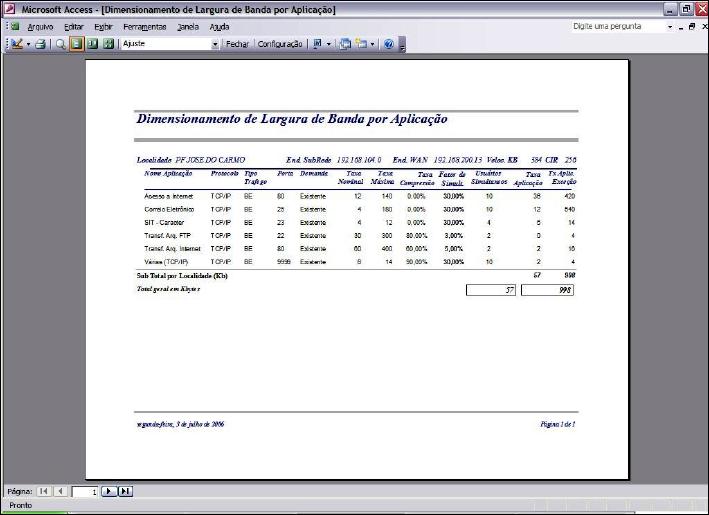
Task: Open the Ajuda menu
Action: pos(219,27)
